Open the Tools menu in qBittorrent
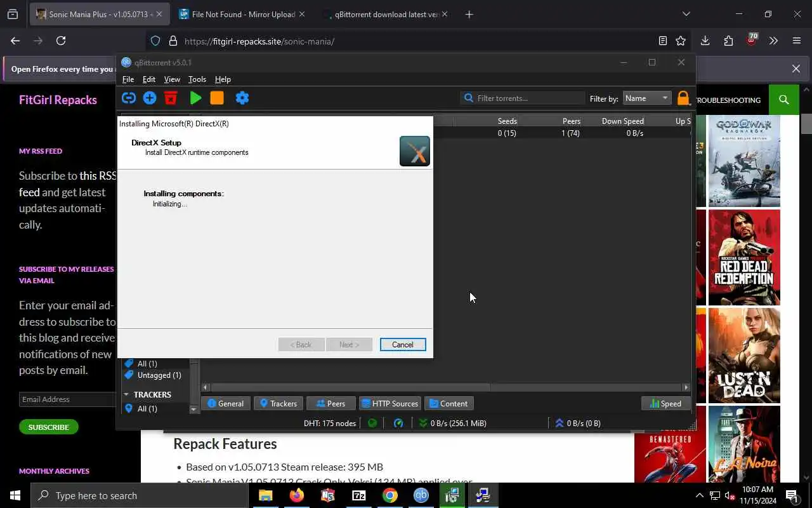The image size is (812, 508). point(197,79)
